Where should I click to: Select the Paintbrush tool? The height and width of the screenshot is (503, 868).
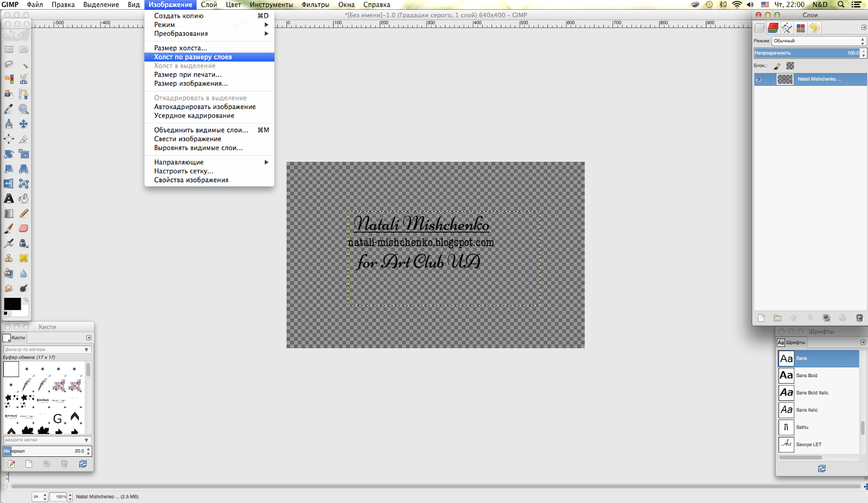coord(9,228)
